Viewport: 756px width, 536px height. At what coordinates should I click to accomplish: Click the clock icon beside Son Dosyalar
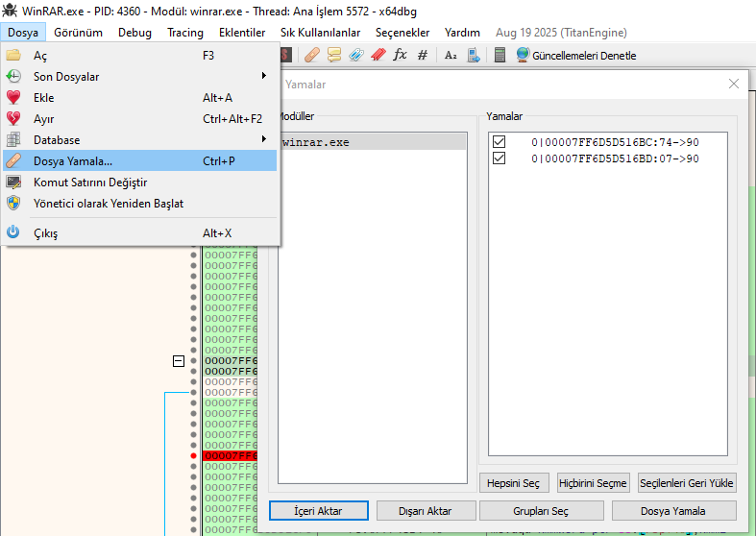pos(13,76)
